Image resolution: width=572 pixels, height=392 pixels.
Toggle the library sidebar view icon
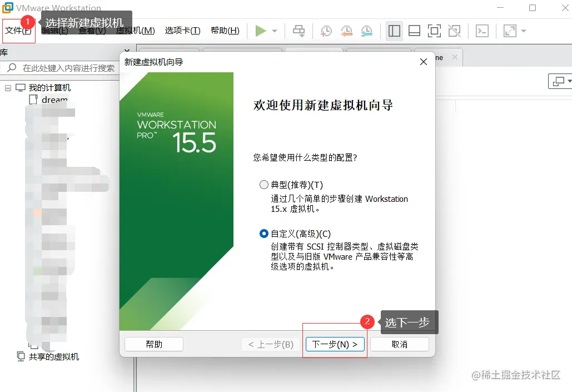394,31
